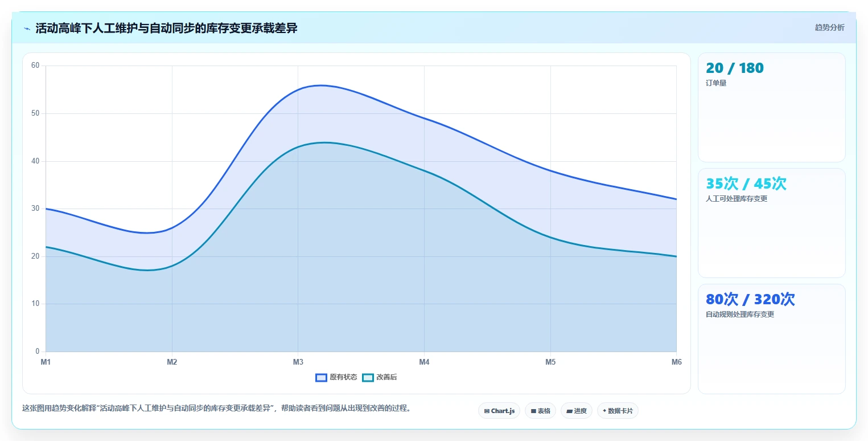This screenshot has width=868, height=441.
Task: Toggle the 改善后 legend entry
Action: (x=380, y=377)
